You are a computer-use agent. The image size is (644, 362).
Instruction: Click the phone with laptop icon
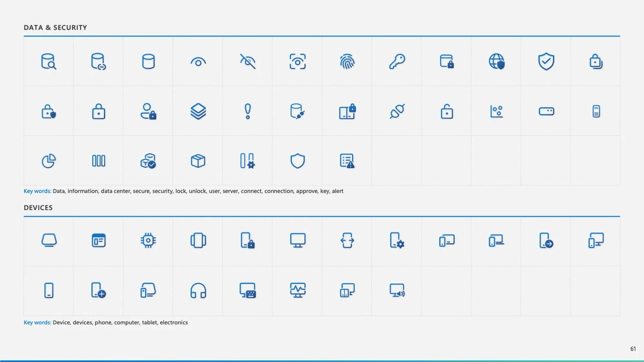[497, 241]
